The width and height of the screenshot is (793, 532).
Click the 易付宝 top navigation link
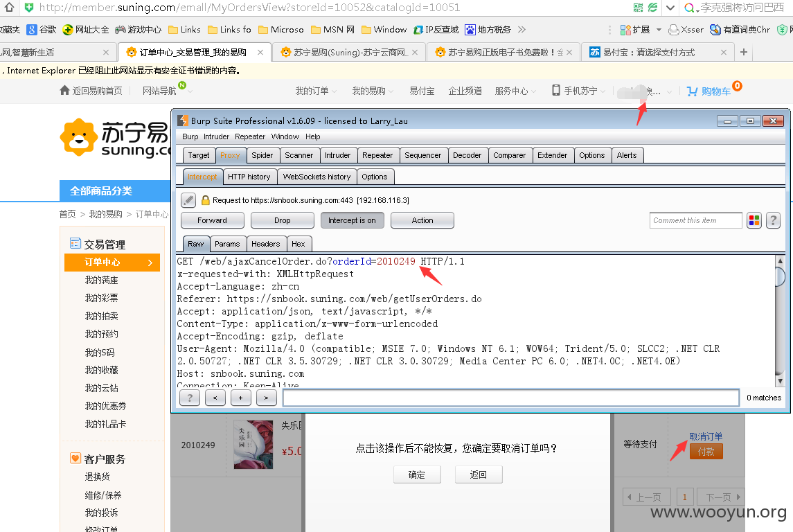(422, 91)
